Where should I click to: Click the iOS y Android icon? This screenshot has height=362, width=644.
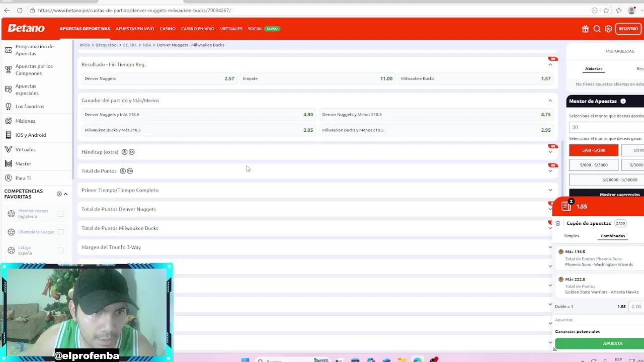tap(8, 135)
